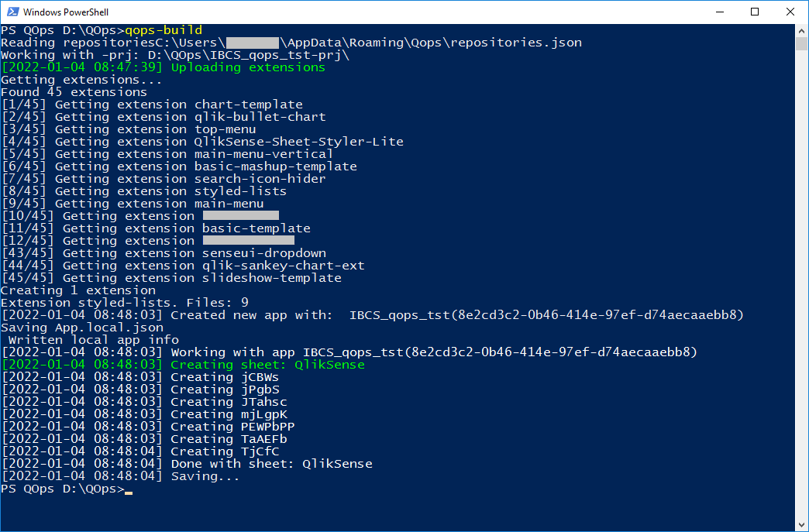Click the '[8/45] Getting extension styled-lists' line
Screen dimensions: 809x532
pos(144,190)
